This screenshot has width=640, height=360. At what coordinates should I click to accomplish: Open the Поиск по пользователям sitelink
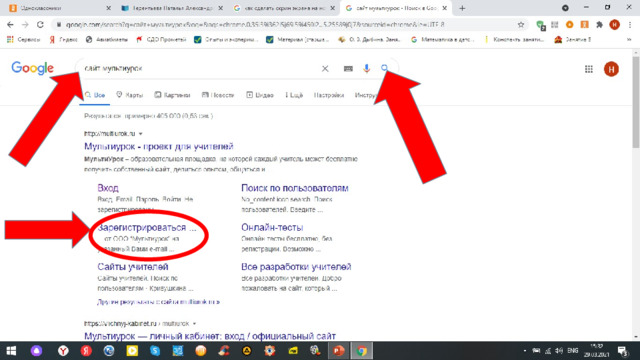[295, 188]
